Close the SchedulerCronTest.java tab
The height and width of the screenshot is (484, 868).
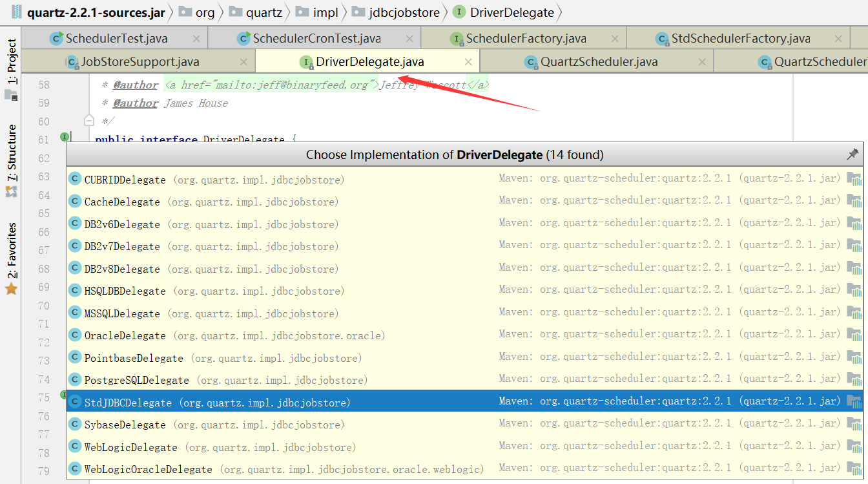(409, 39)
